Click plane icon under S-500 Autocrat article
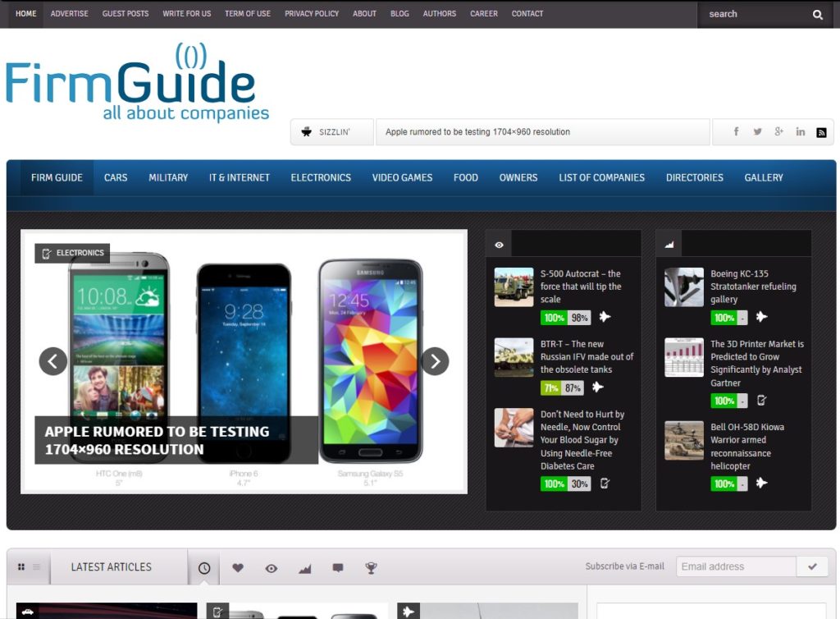 605,317
